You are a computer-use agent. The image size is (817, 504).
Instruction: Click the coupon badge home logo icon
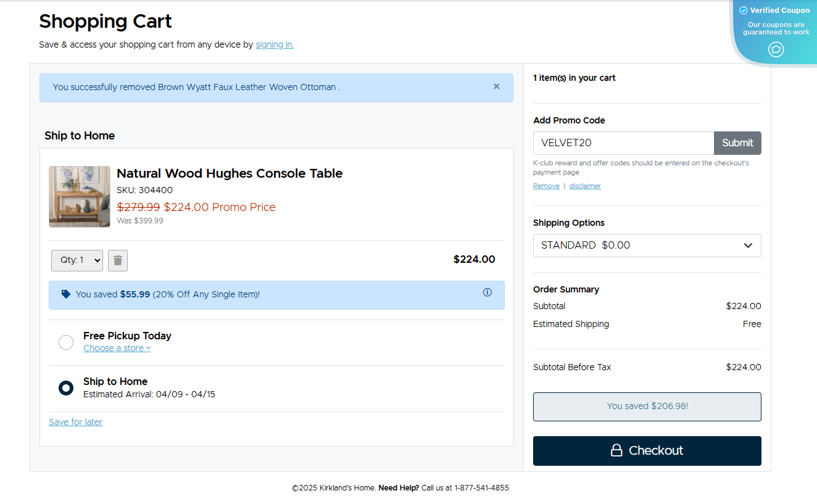pyautogui.click(x=776, y=49)
